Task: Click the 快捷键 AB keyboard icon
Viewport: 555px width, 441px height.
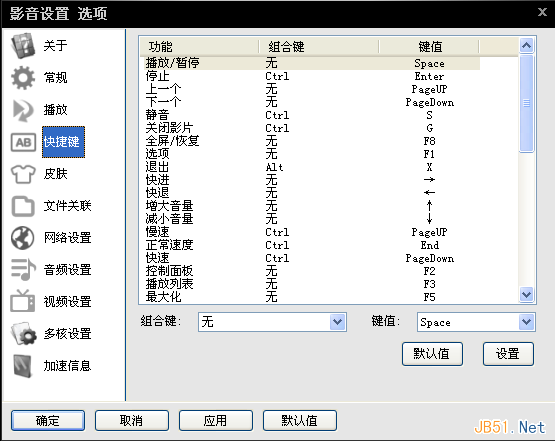Action: 23,142
